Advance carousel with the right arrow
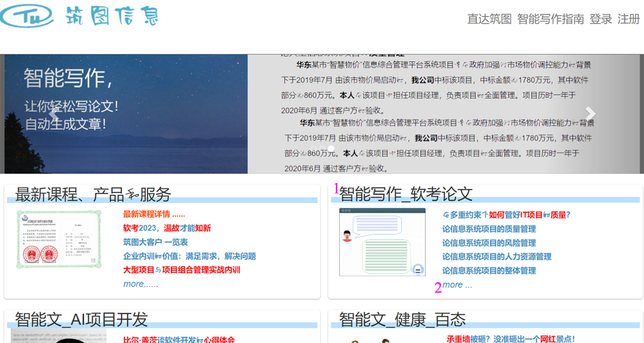The image size is (644, 343). click(x=590, y=113)
